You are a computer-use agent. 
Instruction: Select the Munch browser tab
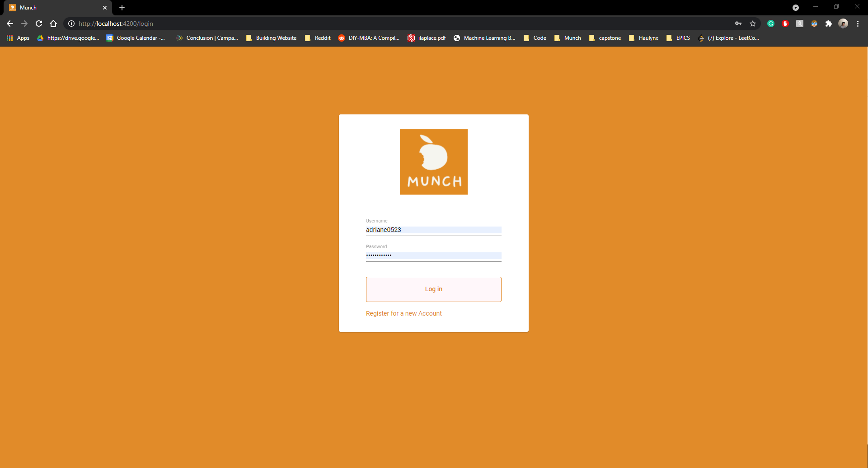[x=54, y=8]
